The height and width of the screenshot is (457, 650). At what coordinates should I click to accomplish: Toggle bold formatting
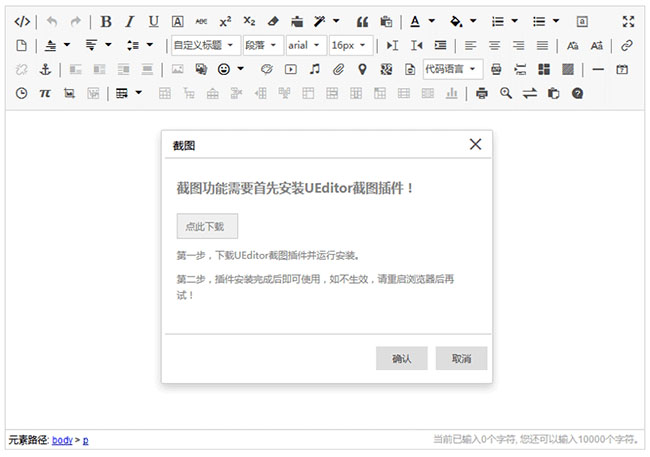click(x=106, y=21)
